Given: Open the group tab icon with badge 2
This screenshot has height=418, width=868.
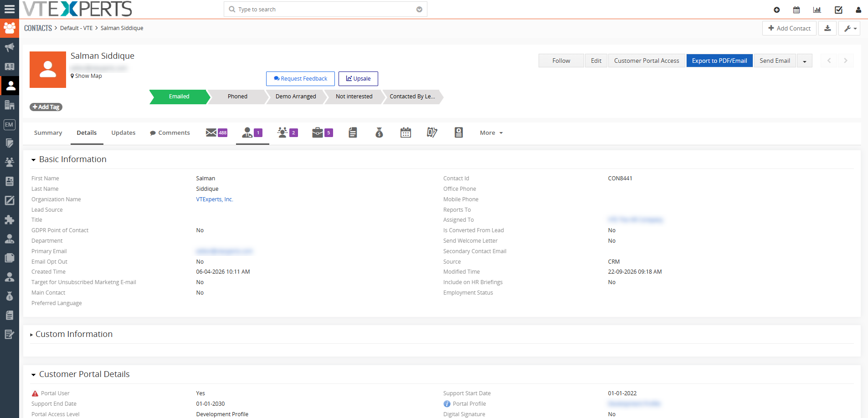Looking at the screenshot, I should 288,133.
